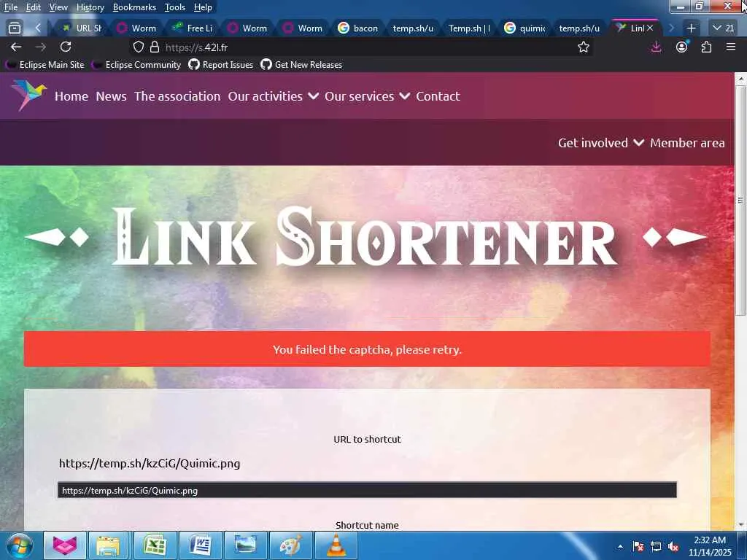Open VLC media player from taskbar
Viewport: 747px width, 560px height.
coord(336,545)
